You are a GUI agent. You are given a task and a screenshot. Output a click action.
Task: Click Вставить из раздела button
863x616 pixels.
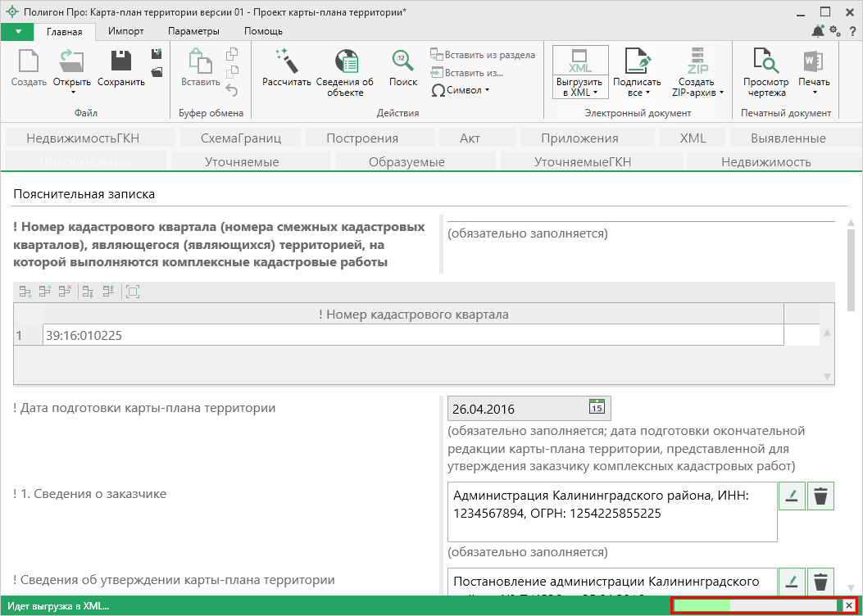point(484,55)
